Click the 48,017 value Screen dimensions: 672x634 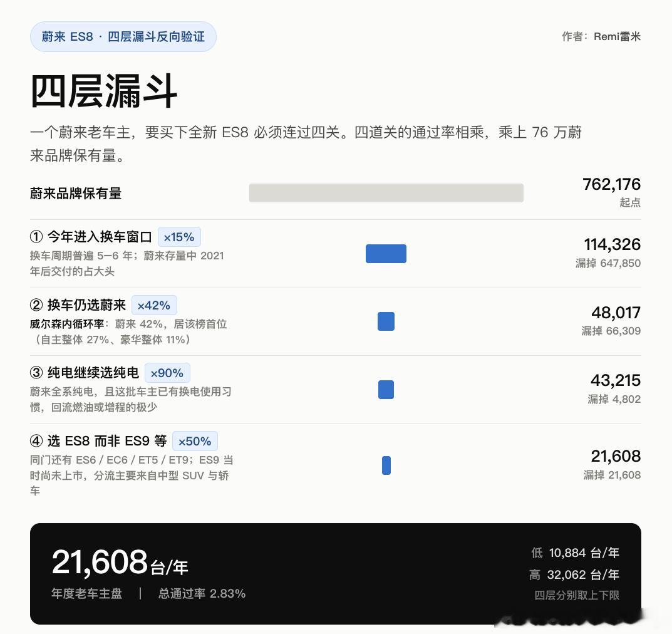(x=616, y=313)
